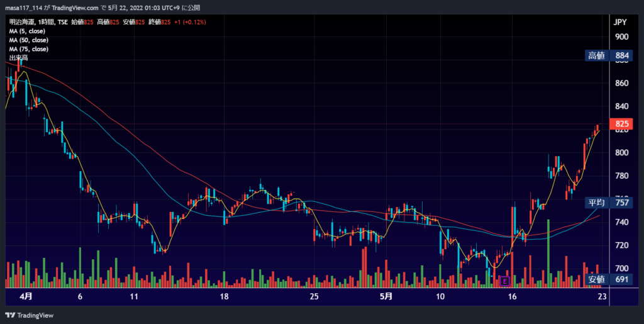Click the 高値 884 price label

(608, 56)
